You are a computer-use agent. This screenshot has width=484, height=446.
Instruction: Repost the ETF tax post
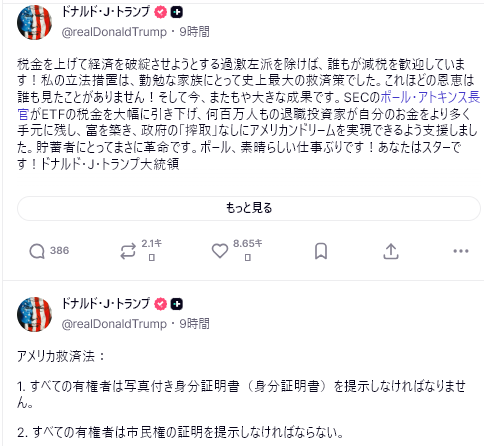pyautogui.click(x=128, y=251)
